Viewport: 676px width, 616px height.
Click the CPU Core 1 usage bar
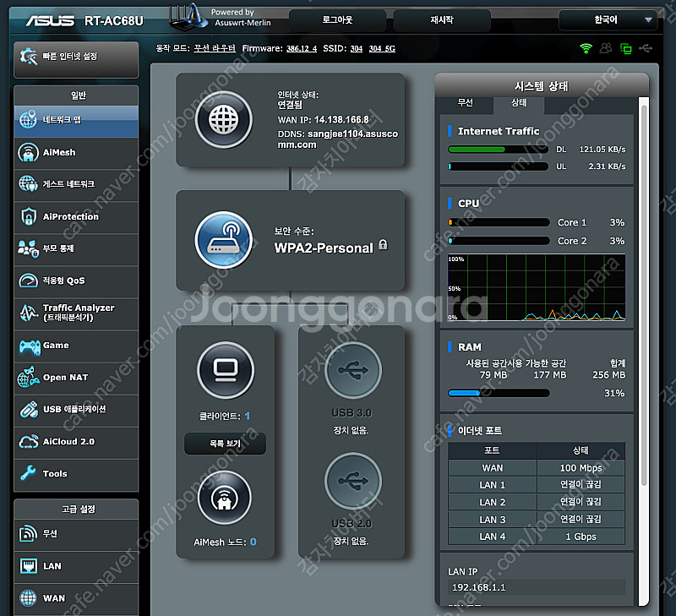click(499, 222)
